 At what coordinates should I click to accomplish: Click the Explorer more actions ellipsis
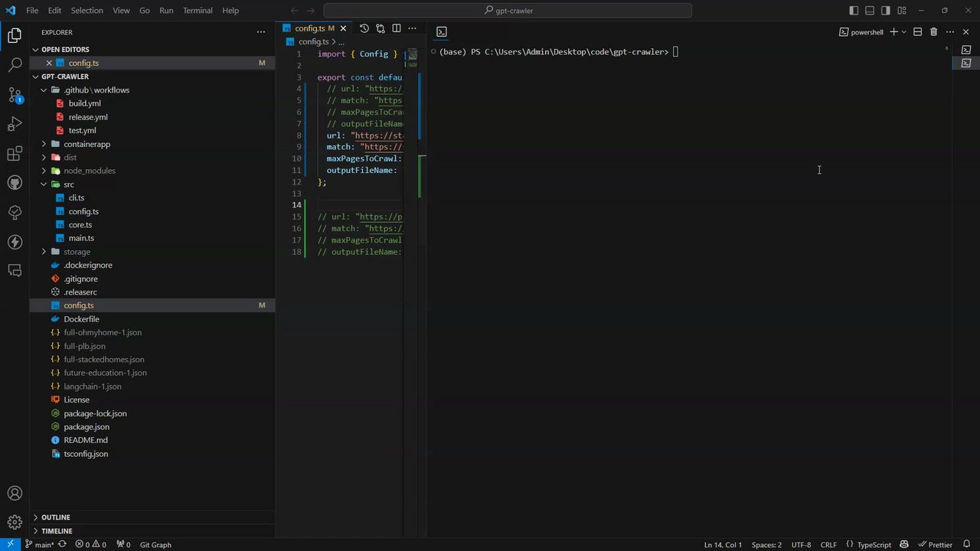[x=260, y=32]
